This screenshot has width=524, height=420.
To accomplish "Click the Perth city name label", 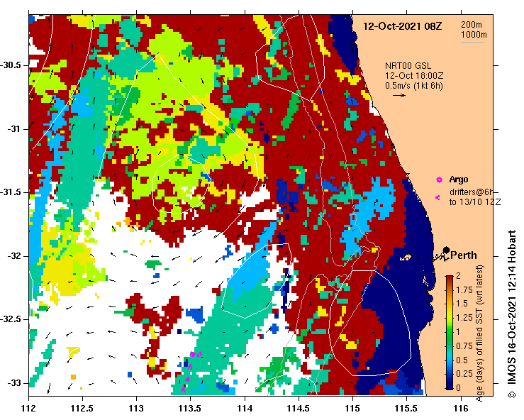I will tap(464, 255).
